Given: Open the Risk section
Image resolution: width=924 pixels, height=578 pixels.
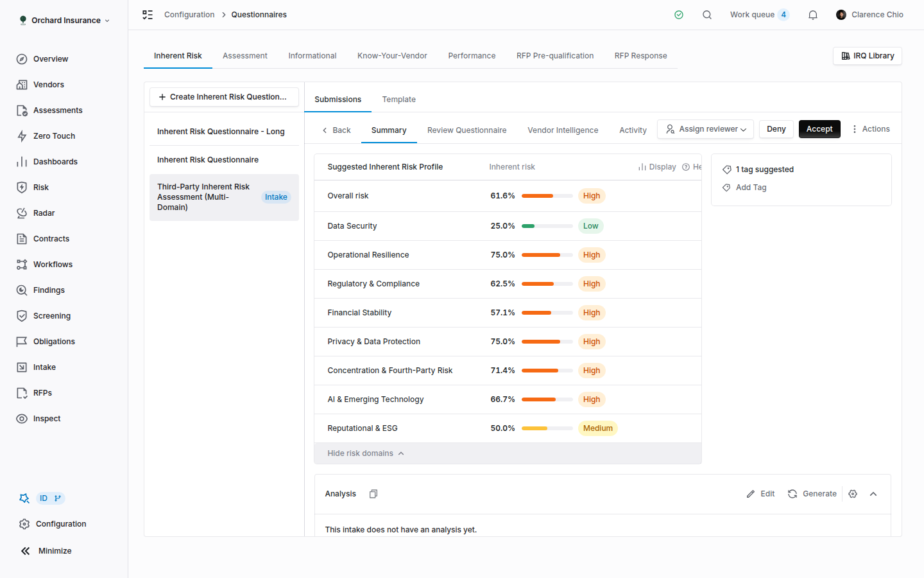Looking at the screenshot, I should coord(41,188).
